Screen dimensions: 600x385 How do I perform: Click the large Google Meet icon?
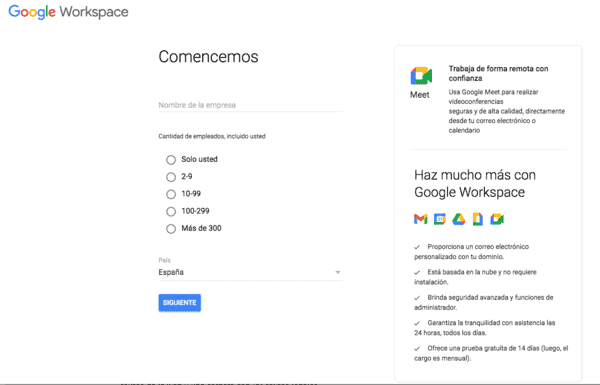tap(421, 76)
